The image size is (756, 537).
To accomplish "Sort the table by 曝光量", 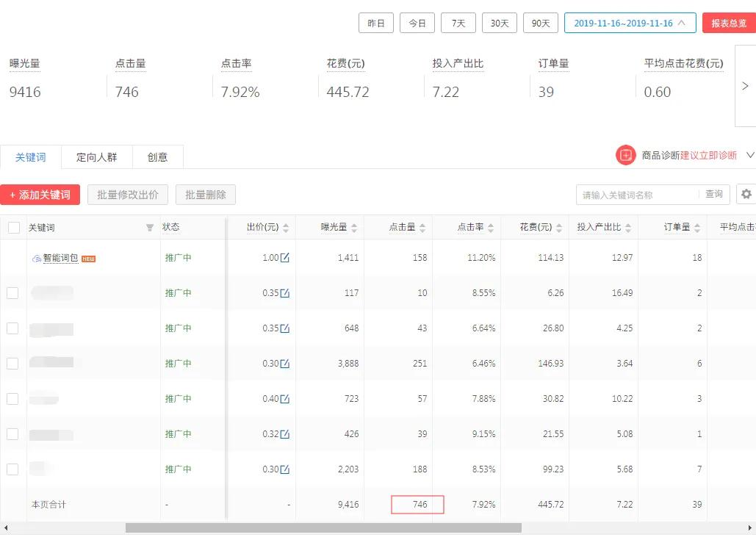I will tap(356, 227).
